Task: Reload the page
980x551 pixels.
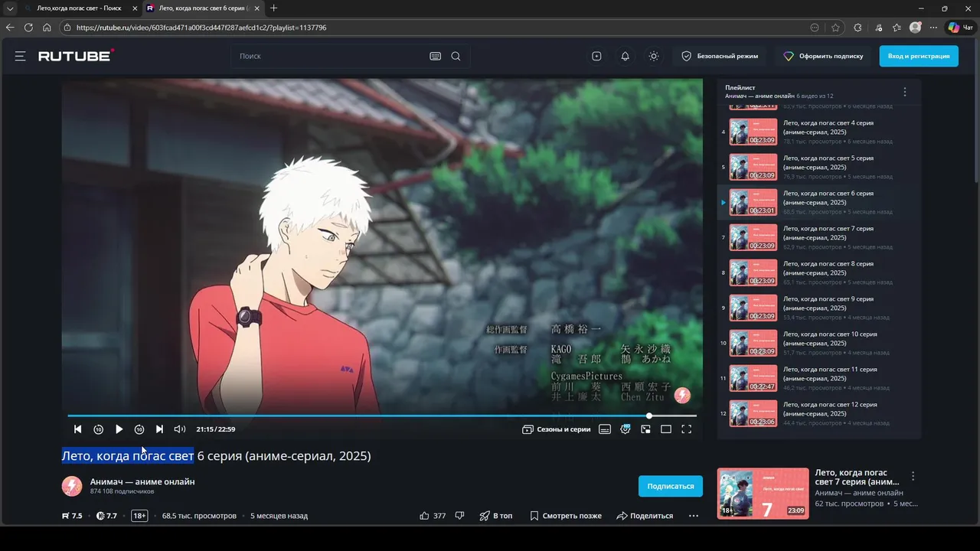Action: click(x=28, y=28)
